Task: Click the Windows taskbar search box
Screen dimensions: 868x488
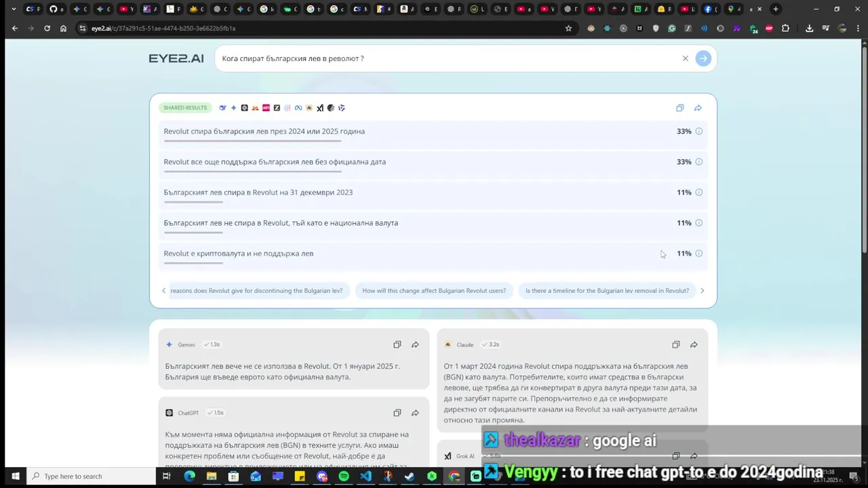Action: (91, 476)
